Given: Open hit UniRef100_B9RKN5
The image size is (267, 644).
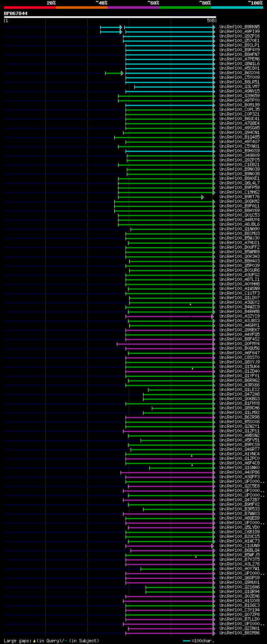Looking at the screenshot, I should click(239, 27).
